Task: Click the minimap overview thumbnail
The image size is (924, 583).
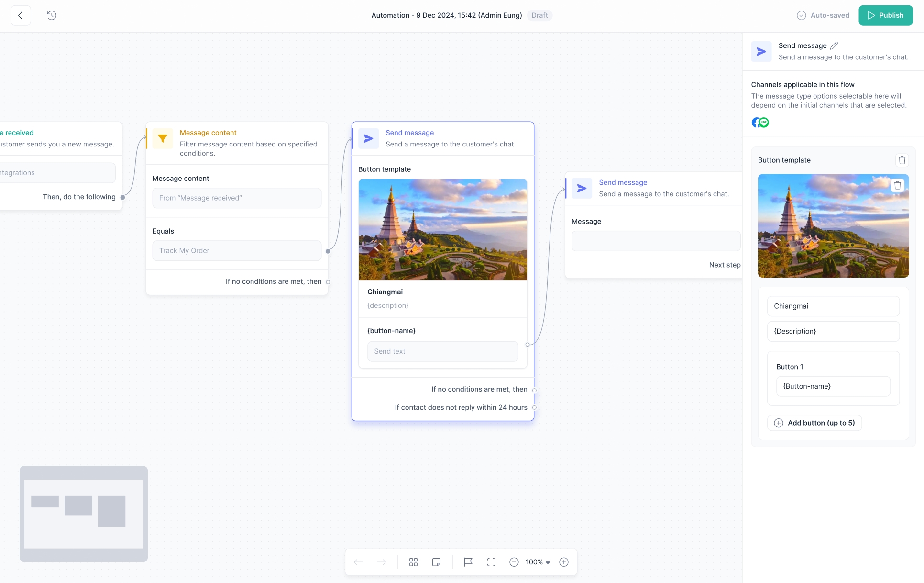Action: pos(84,514)
